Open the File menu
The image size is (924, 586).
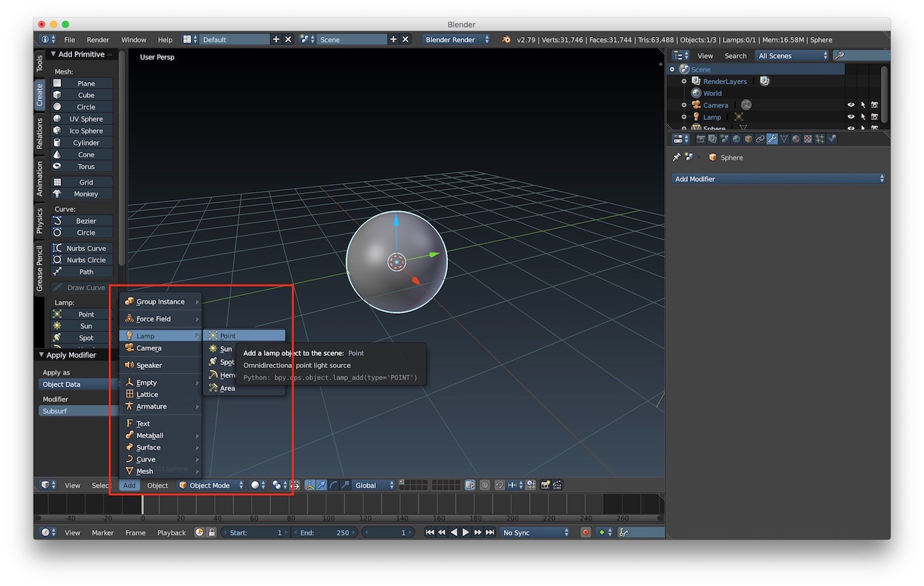70,39
